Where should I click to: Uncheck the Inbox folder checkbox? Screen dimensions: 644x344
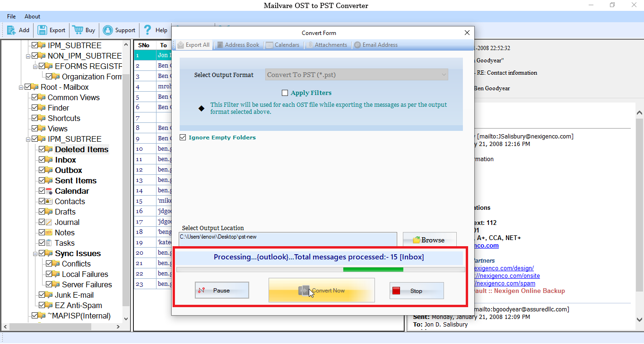[x=42, y=160]
